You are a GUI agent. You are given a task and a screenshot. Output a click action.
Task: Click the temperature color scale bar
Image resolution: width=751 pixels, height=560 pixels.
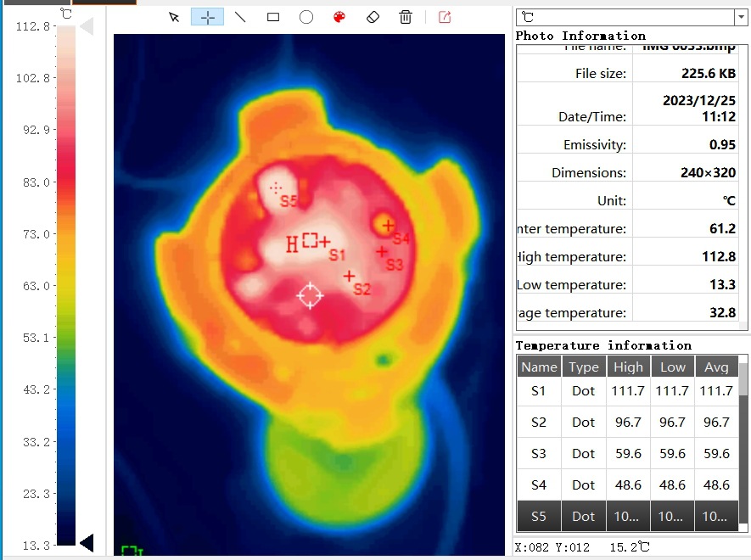coord(66,285)
